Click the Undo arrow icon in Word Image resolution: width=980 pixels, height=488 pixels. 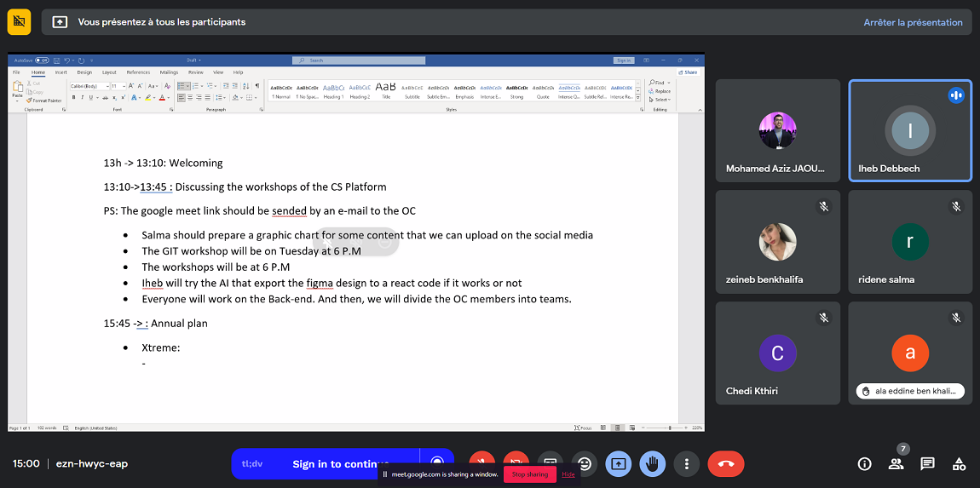66,60
